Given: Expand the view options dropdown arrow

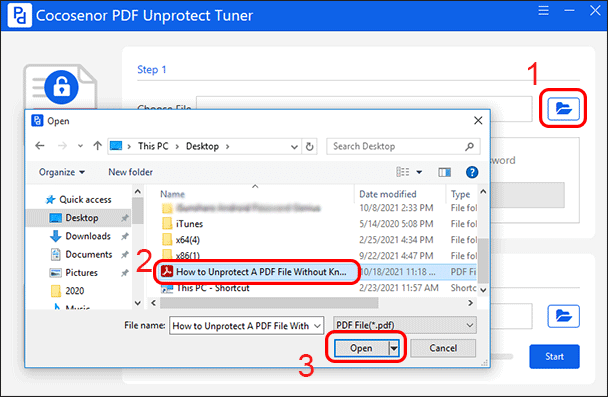Looking at the screenshot, I should click(x=419, y=172).
